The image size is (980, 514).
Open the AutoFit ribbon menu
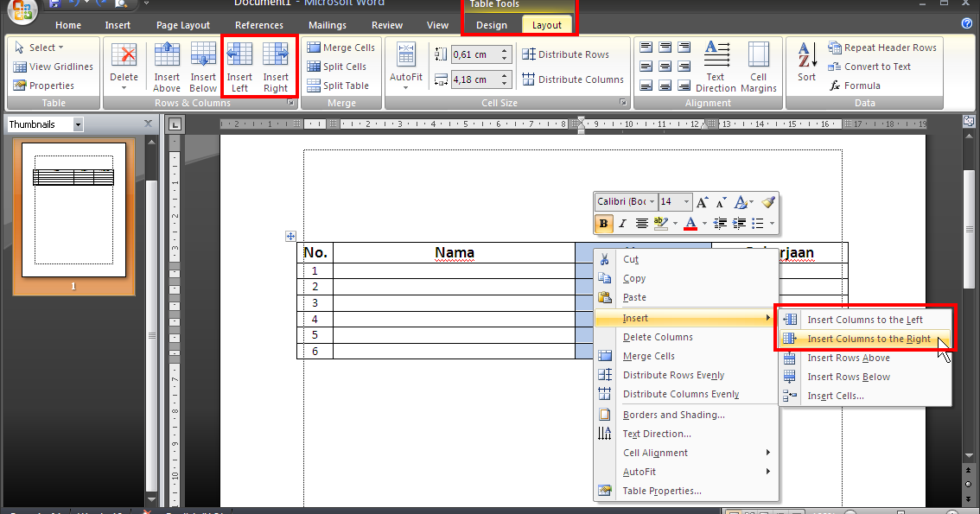(406, 66)
